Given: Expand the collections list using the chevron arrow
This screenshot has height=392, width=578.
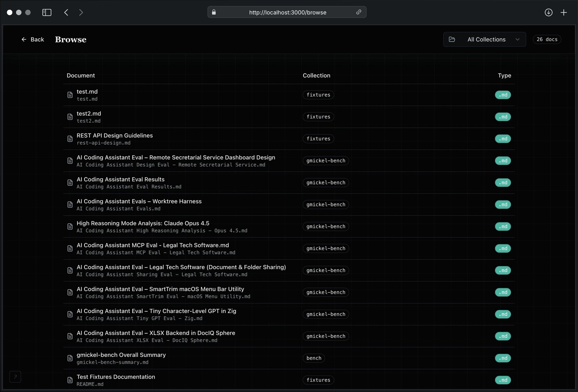Looking at the screenshot, I should (517, 40).
